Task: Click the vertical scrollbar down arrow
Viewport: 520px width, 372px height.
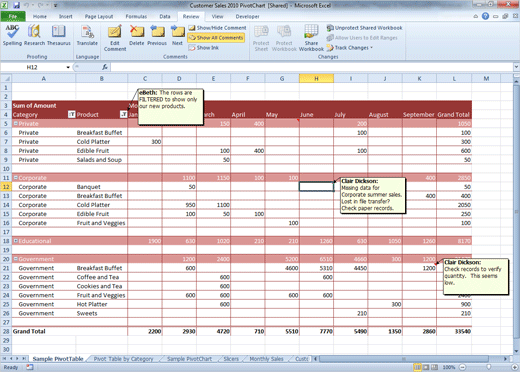Action: point(516,351)
